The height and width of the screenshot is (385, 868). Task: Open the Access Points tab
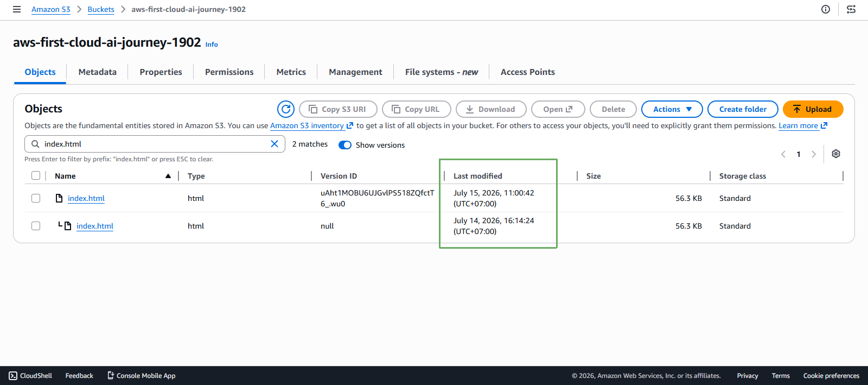528,72
